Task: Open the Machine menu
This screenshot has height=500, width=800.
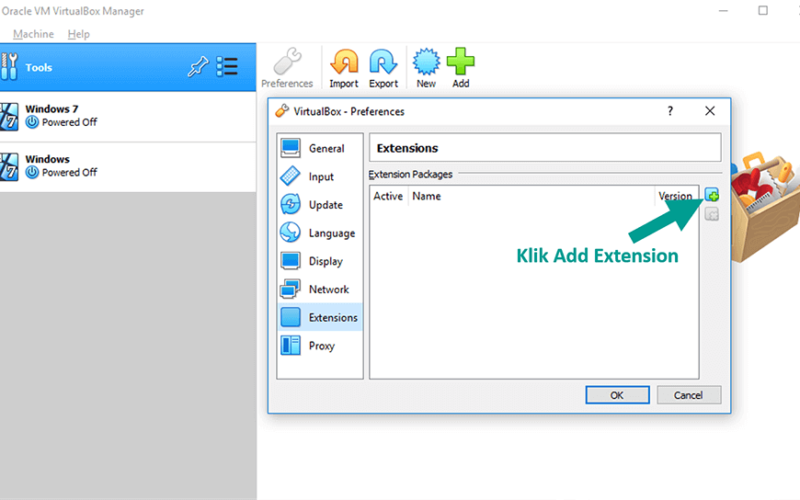Action: click(x=33, y=34)
